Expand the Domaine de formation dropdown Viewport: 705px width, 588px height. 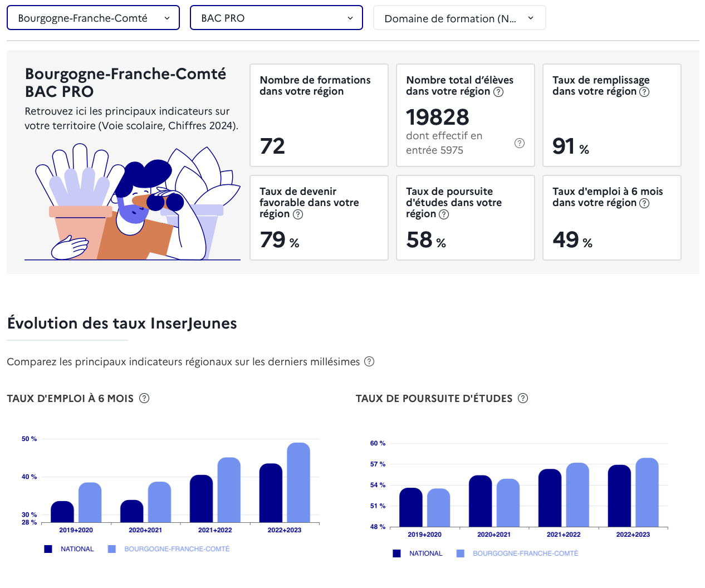(459, 18)
